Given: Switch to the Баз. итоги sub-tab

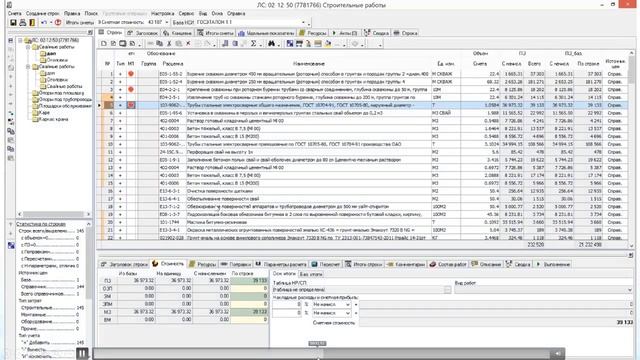Looking at the screenshot, I should [311, 274].
